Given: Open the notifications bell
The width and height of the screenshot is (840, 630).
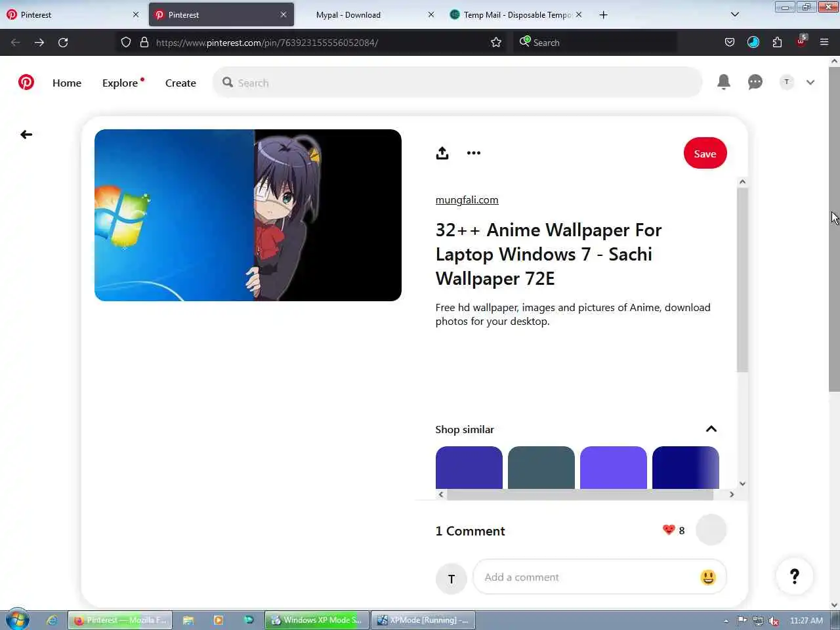Looking at the screenshot, I should click(724, 82).
